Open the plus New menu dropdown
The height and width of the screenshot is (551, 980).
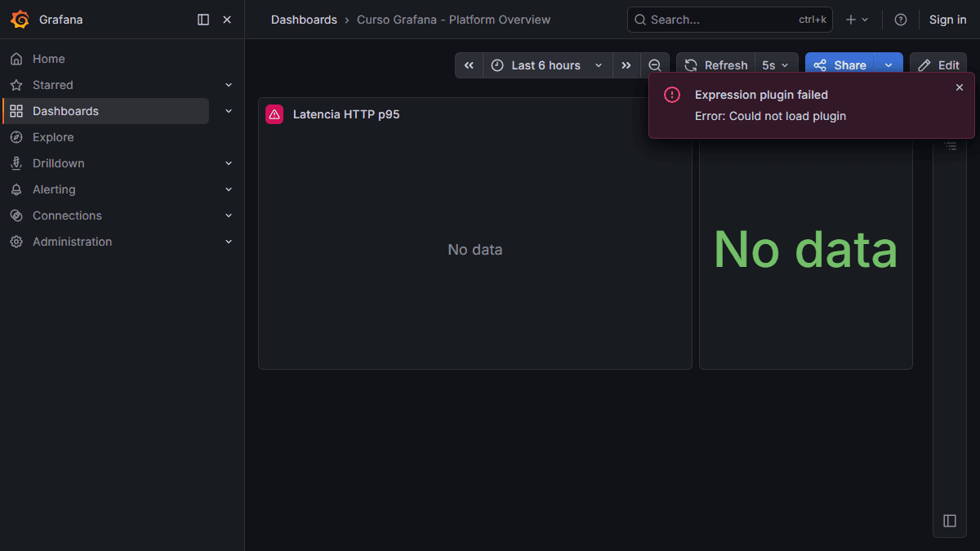857,20
